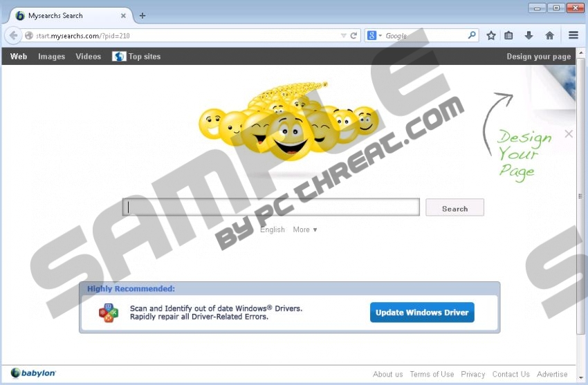The height and width of the screenshot is (385, 588).
Task: Expand the More languages dropdown
Action: [x=305, y=229]
